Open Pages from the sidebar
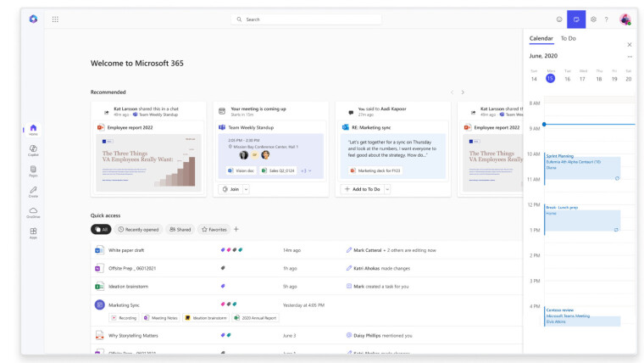Image resolution: width=644 pixels, height=363 pixels. 33,171
